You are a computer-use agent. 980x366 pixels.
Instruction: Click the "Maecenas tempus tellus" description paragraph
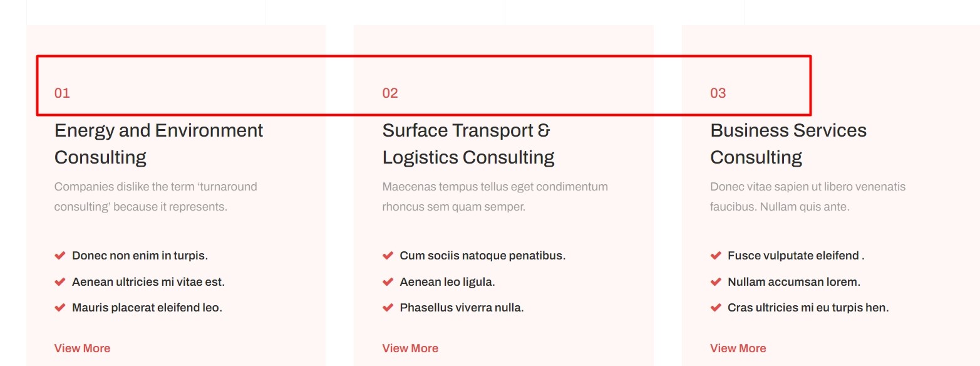(x=495, y=197)
